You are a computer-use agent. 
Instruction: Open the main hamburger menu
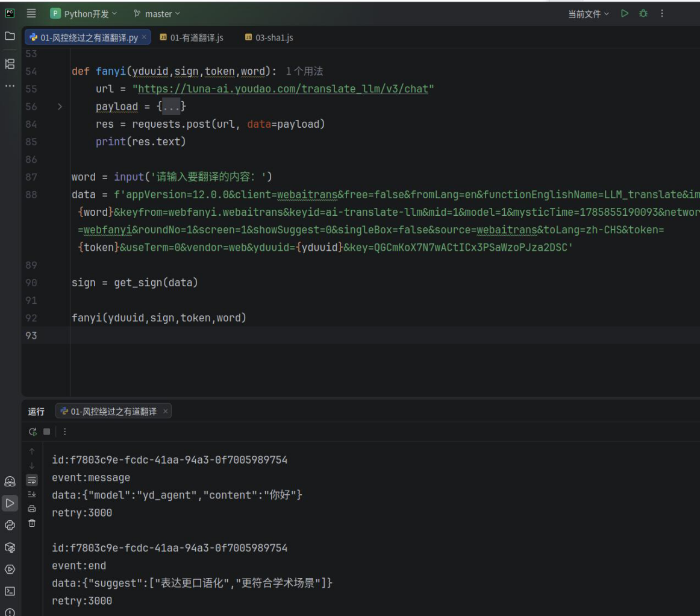click(x=31, y=13)
